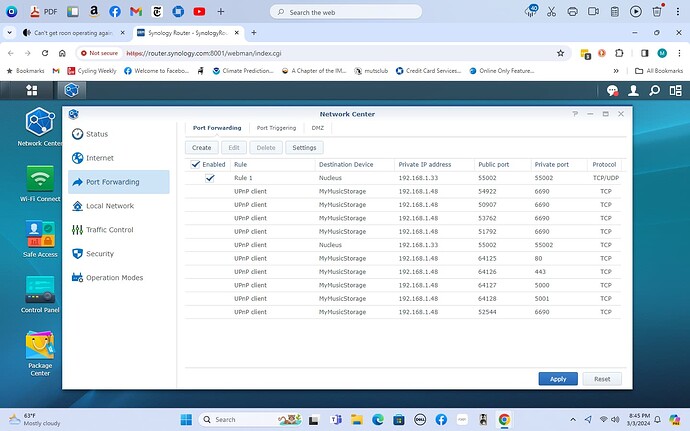690x431 pixels.
Task: Click the Network Center taskbar icon
Action: [71, 90]
